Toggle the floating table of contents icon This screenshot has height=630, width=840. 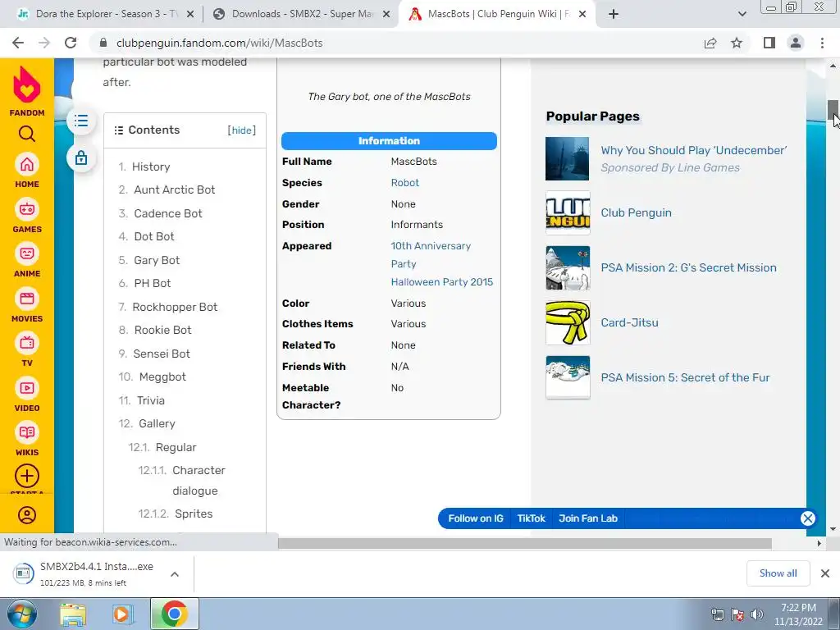pyautogui.click(x=81, y=121)
